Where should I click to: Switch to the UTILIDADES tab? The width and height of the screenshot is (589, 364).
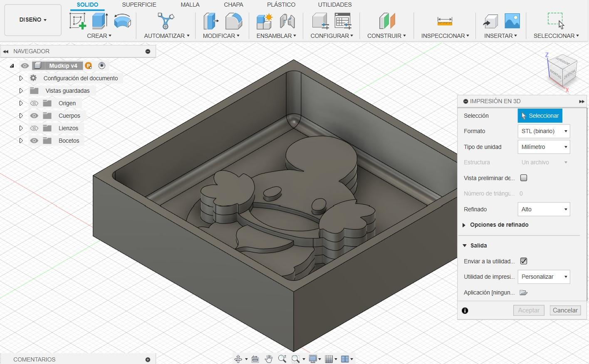(335, 5)
